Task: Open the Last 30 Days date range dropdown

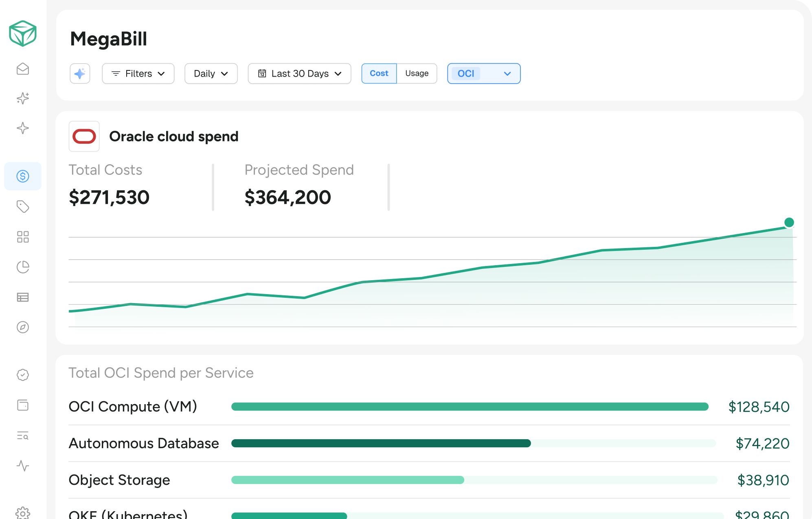Action: [x=299, y=74]
